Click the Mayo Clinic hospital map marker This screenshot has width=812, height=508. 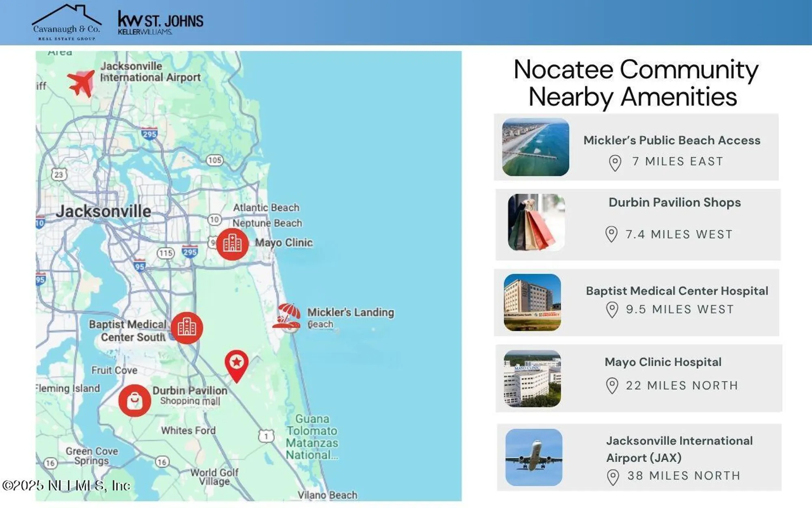tap(232, 244)
